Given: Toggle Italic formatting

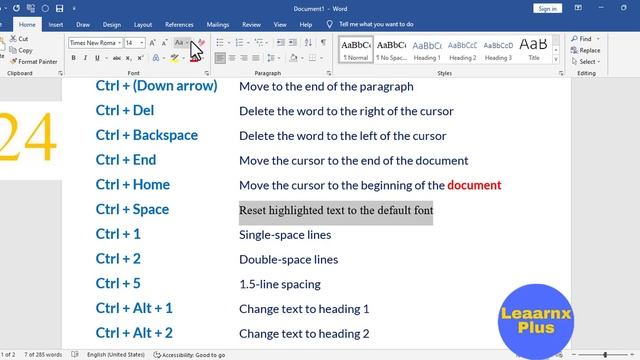Looking at the screenshot, I should (x=85, y=58).
